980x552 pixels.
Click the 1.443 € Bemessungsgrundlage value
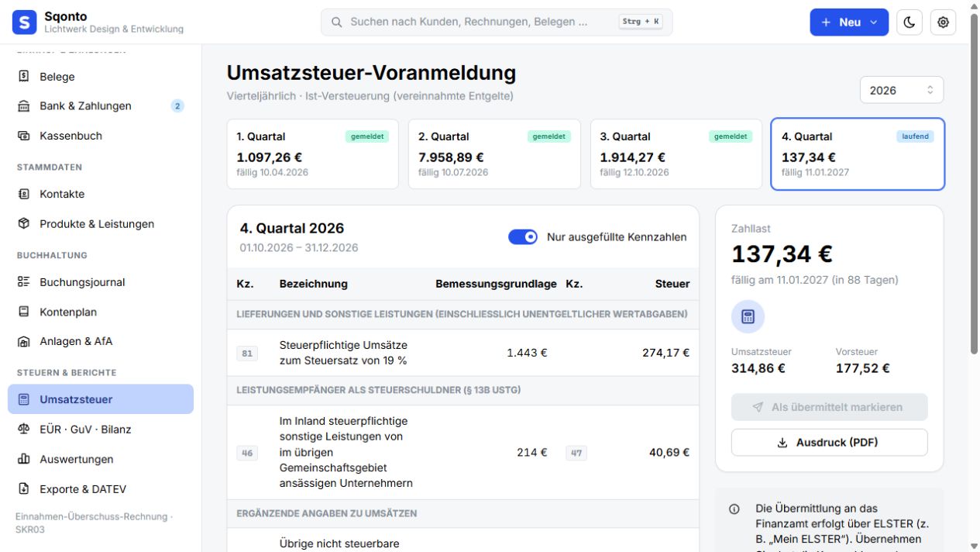coord(527,353)
